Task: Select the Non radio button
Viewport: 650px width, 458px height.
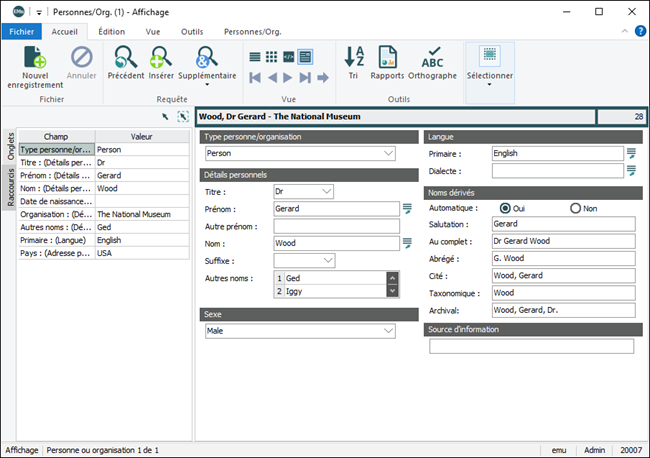Action: 575,208
